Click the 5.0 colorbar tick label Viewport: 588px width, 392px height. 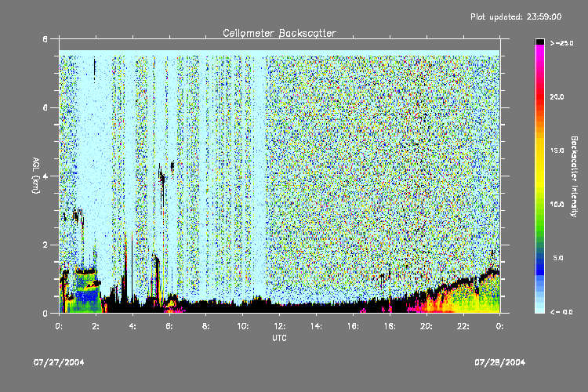[x=558, y=258]
